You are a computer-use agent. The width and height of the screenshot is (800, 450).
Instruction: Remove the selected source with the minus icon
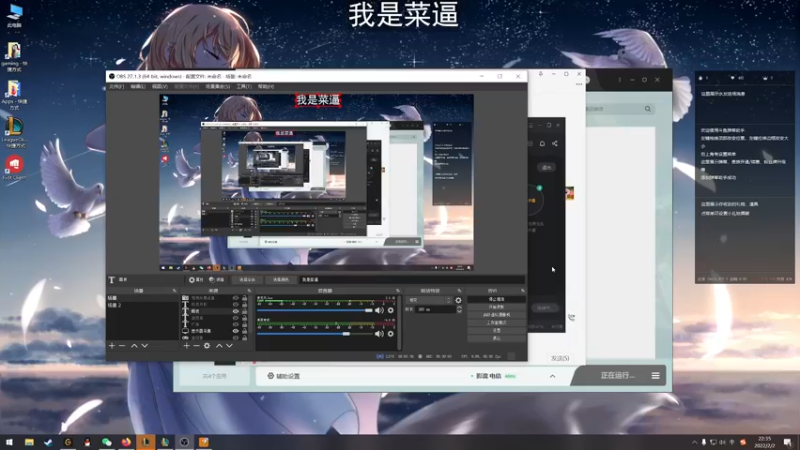[x=196, y=346]
